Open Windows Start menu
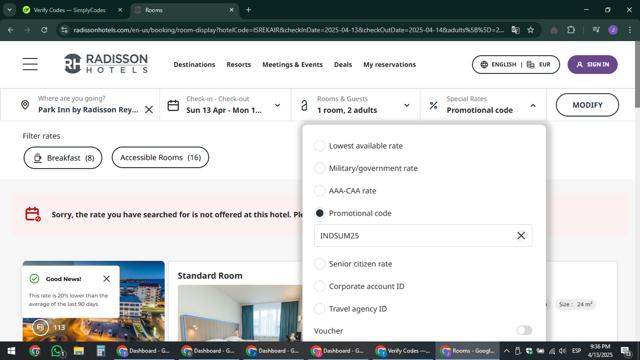640x360 pixels. pyautogui.click(x=11, y=351)
